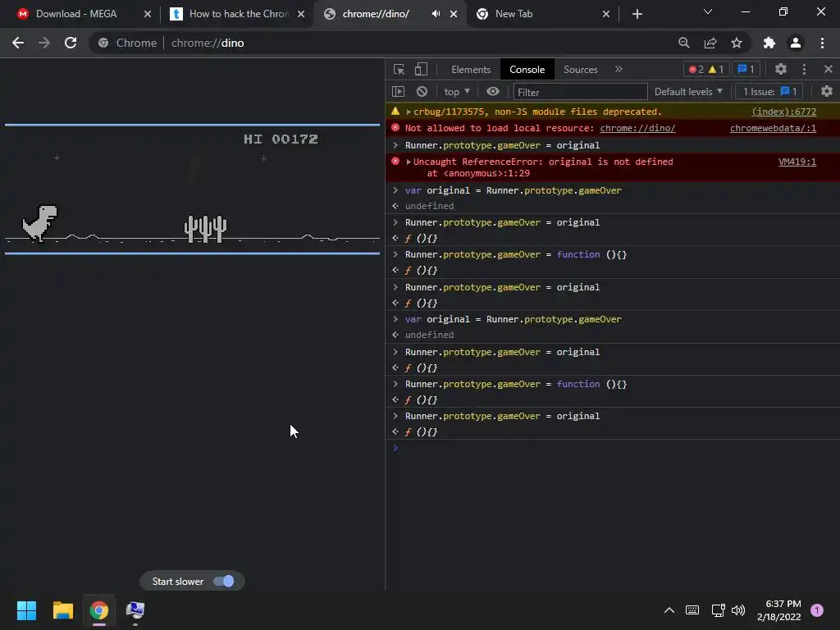
Task: Open the zoom magnifier icon in the address bar
Action: point(683,43)
